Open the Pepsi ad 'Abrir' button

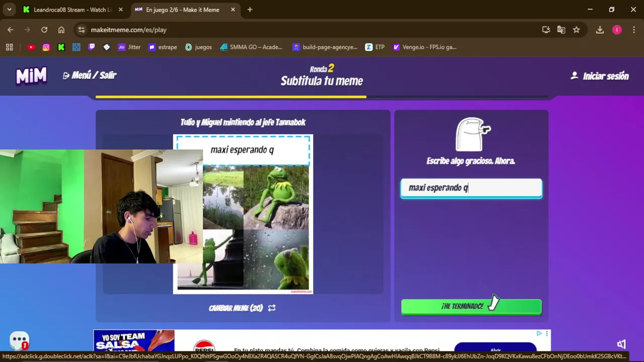(x=496, y=348)
